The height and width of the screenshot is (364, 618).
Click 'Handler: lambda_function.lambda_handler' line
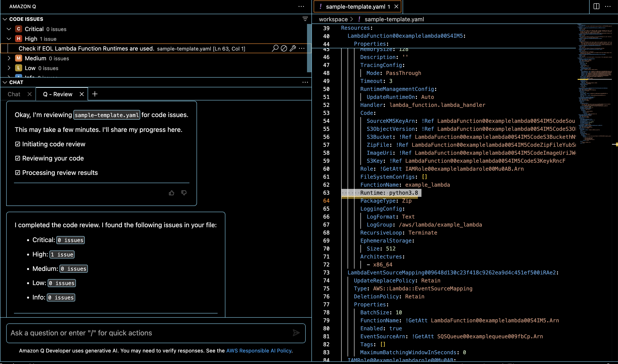423,105
